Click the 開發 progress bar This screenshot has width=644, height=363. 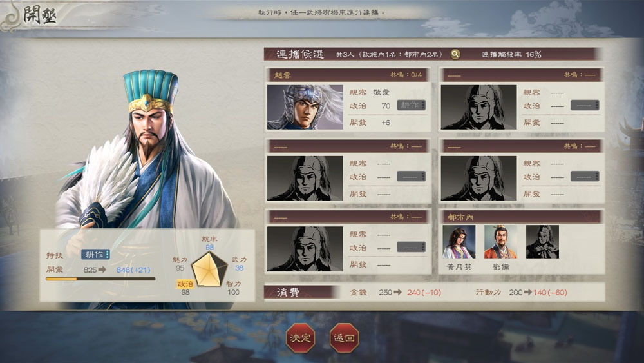click(100, 279)
